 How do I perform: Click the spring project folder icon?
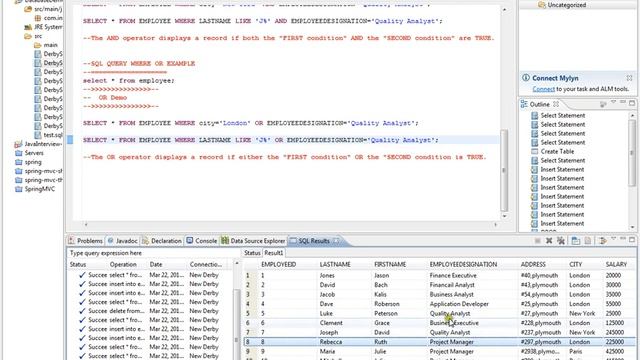(18, 162)
